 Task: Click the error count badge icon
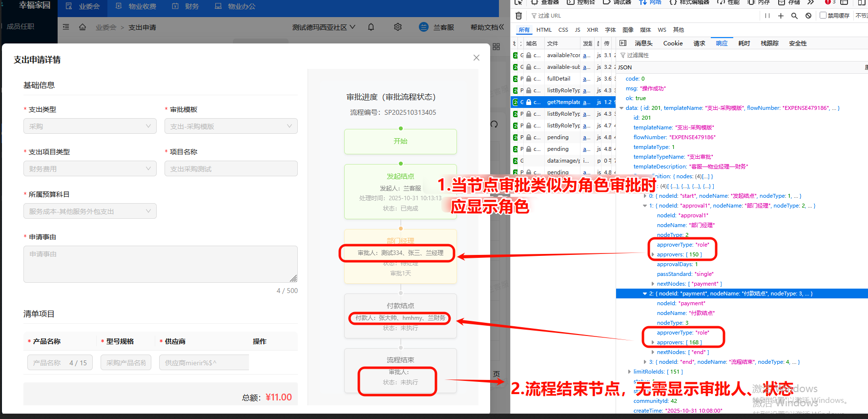pyautogui.click(x=827, y=2)
